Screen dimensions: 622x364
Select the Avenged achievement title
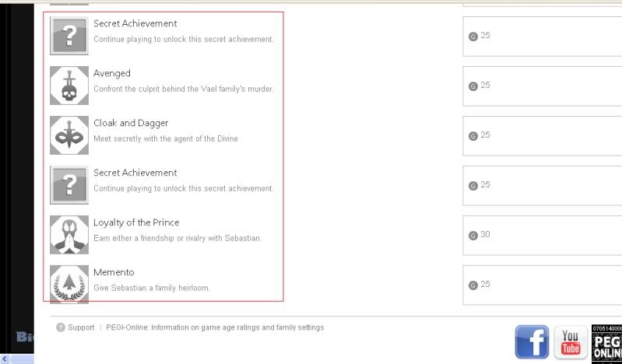[x=112, y=73]
